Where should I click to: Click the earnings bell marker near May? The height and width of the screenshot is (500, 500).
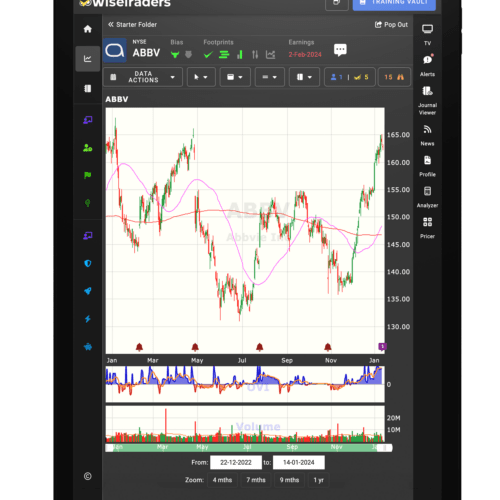click(x=195, y=347)
